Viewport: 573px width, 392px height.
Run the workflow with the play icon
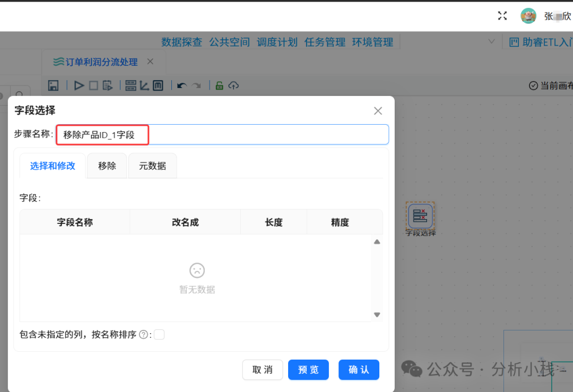79,85
